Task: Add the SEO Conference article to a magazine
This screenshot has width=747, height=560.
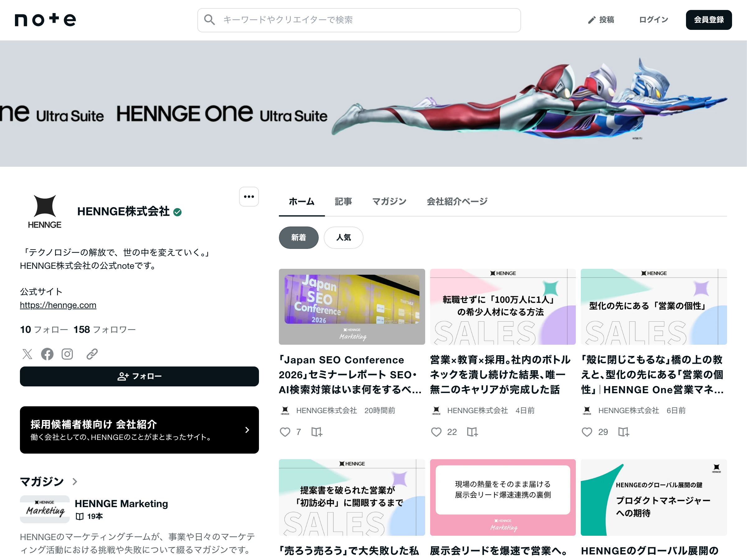Action: (x=317, y=432)
